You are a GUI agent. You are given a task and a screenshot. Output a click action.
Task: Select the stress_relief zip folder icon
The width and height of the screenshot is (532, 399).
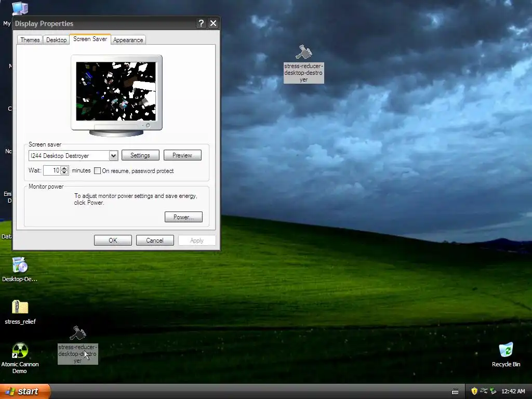click(20, 307)
